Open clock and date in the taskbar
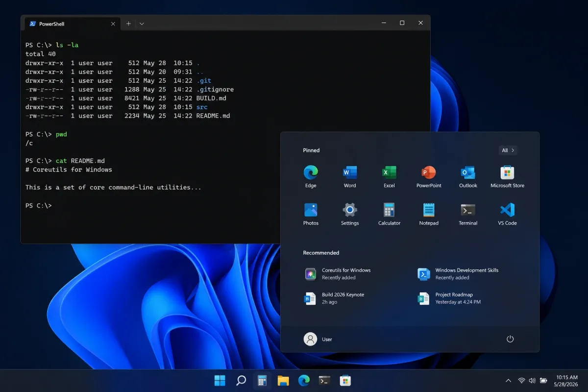This screenshot has width=588, height=392. [x=566, y=381]
